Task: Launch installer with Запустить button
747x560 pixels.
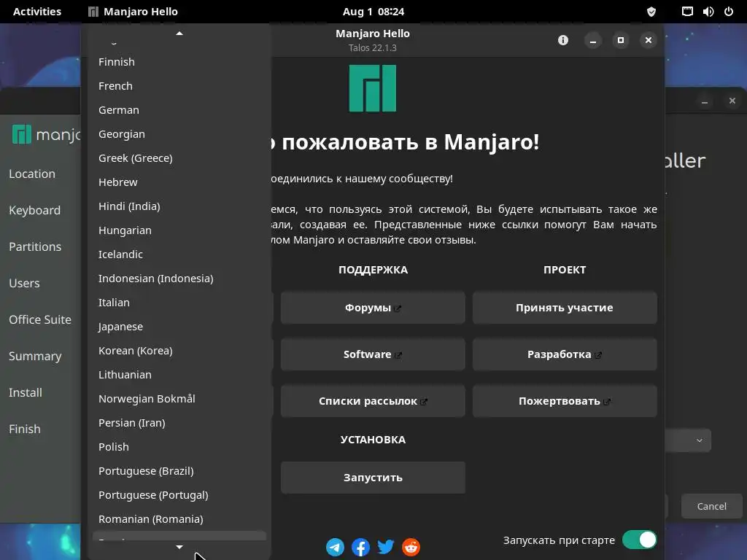Action: click(373, 478)
